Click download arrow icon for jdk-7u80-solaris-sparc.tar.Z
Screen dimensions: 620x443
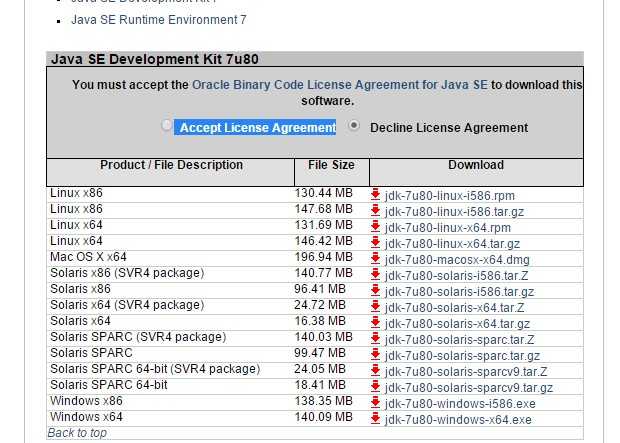pos(375,339)
